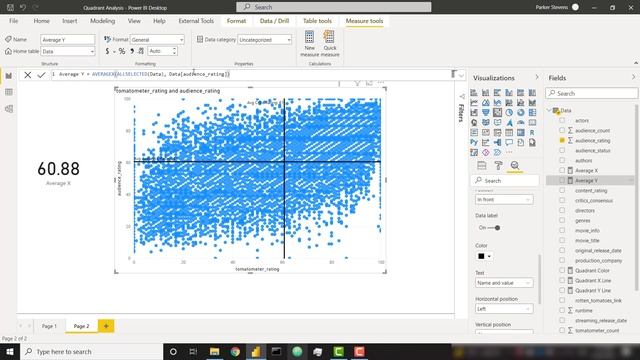The image size is (640, 360).
Task: Open the Position dropdown showing In front
Action: coord(504,200)
